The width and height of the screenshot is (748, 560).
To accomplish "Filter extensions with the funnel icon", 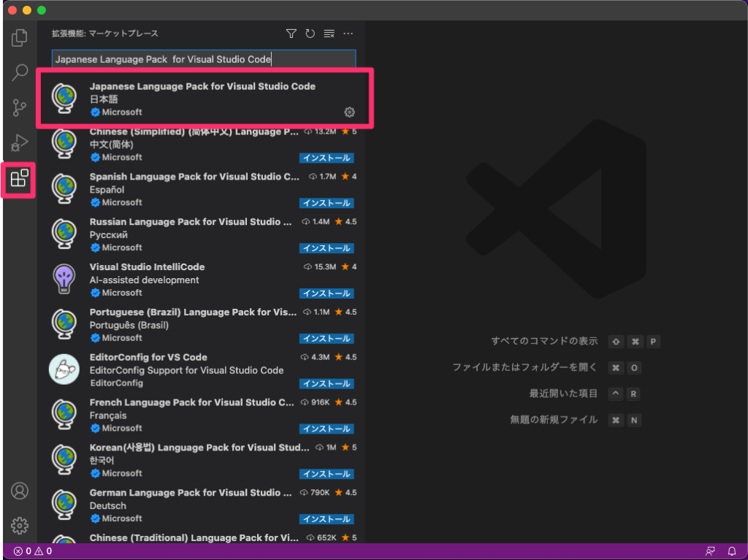I will point(291,34).
